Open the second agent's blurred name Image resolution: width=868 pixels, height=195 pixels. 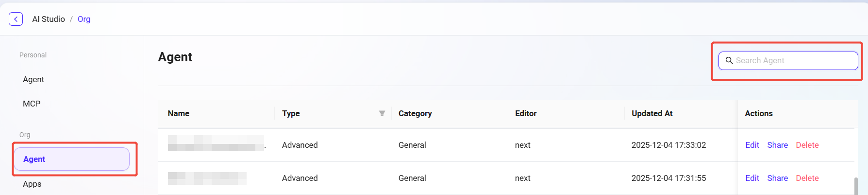tap(207, 178)
